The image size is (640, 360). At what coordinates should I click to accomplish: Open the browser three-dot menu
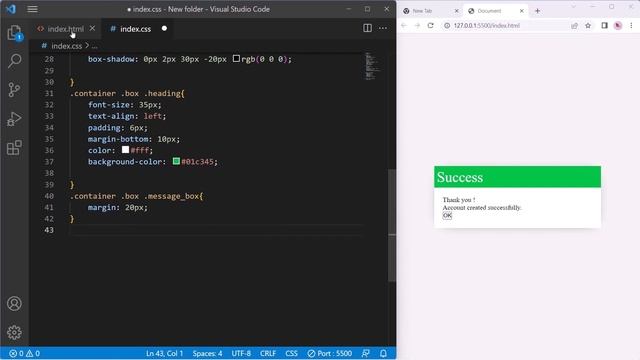[x=631, y=25]
